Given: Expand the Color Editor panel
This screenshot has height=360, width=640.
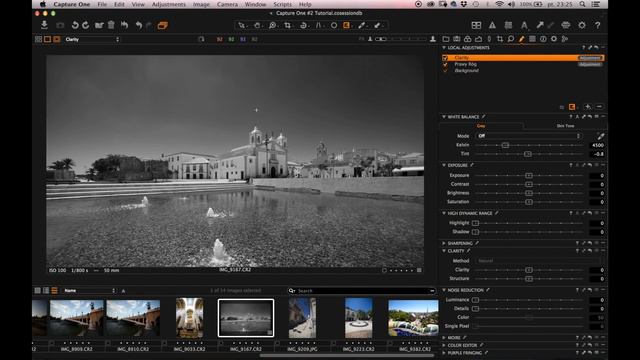Looking at the screenshot, I should coord(444,345).
